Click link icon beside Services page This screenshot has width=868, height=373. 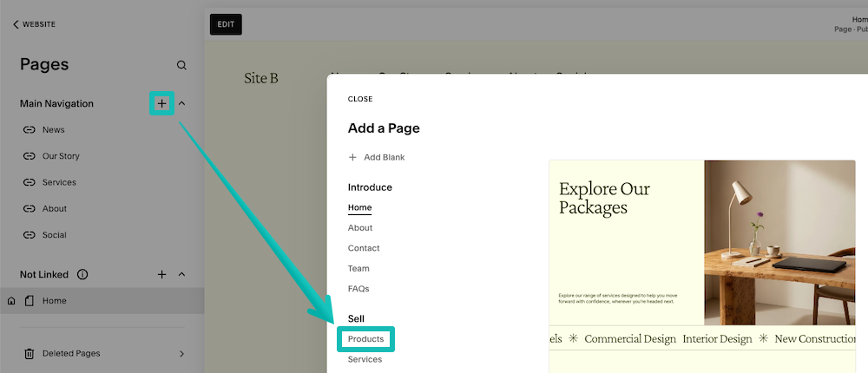click(29, 183)
